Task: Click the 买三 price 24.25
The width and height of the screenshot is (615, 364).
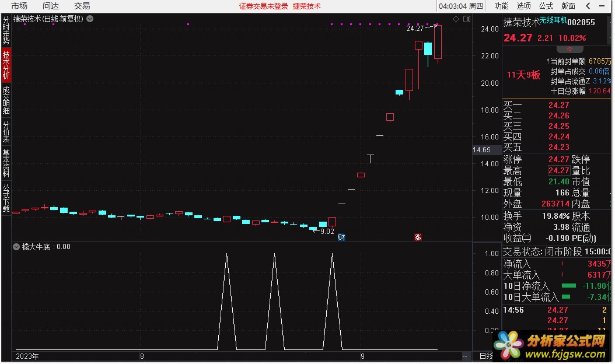Action: pos(559,127)
